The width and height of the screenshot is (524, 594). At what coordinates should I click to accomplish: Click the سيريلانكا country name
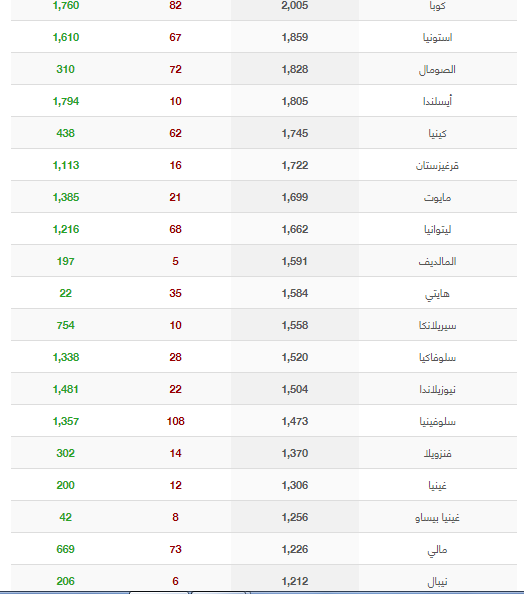click(x=437, y=326)
